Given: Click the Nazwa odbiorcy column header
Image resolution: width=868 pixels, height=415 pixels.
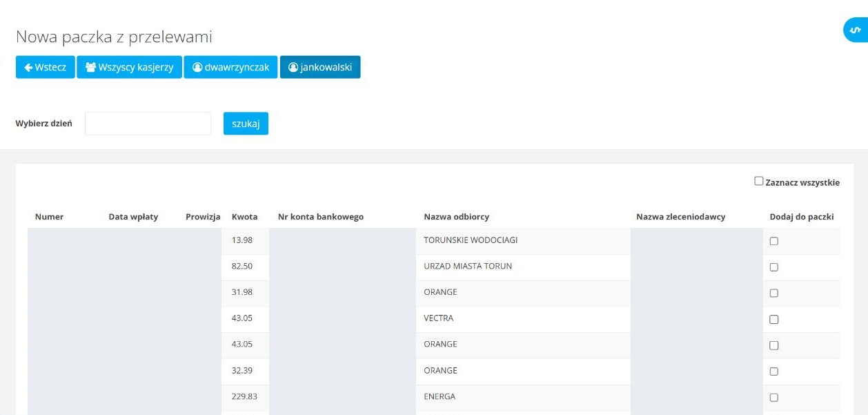Looking at the screenshot, I should pos(457,217).
